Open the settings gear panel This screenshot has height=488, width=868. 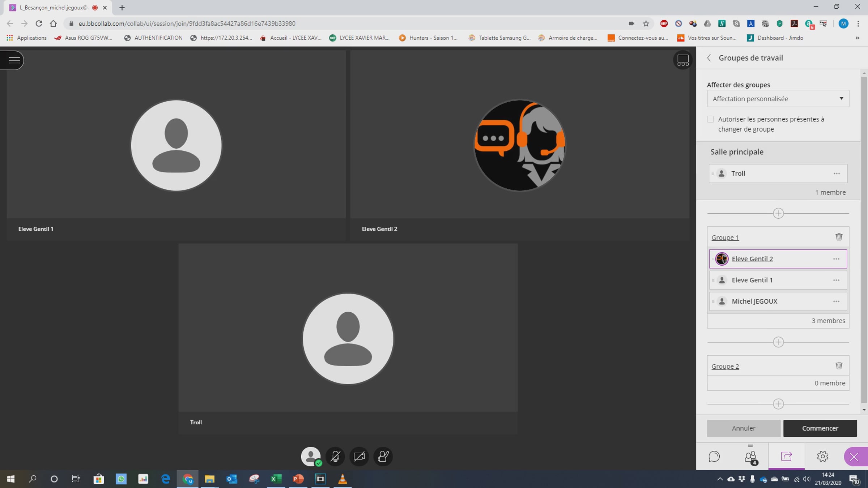pos(822,456)
